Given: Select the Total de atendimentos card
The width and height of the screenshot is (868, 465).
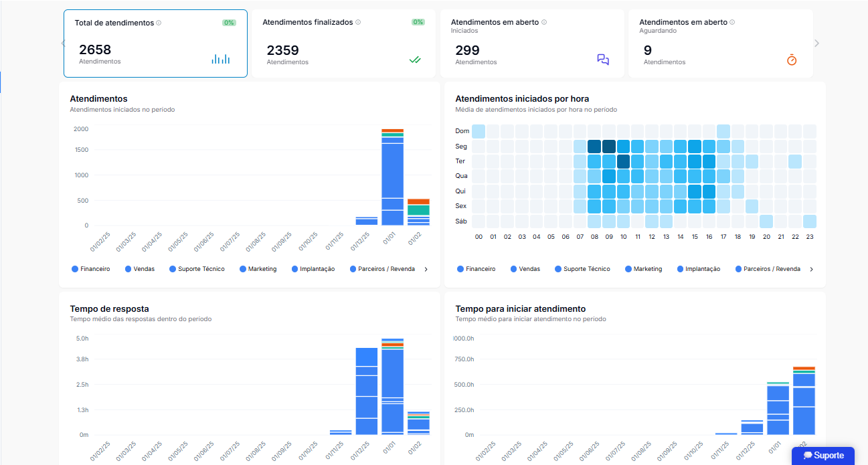Looking at the screenshot, I should [155, 43].
